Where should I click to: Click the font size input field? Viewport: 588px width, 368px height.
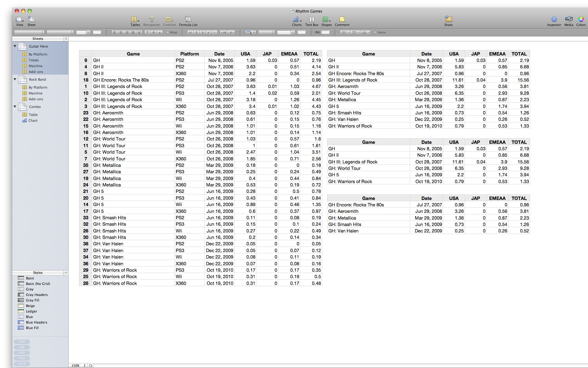[81, 32]
